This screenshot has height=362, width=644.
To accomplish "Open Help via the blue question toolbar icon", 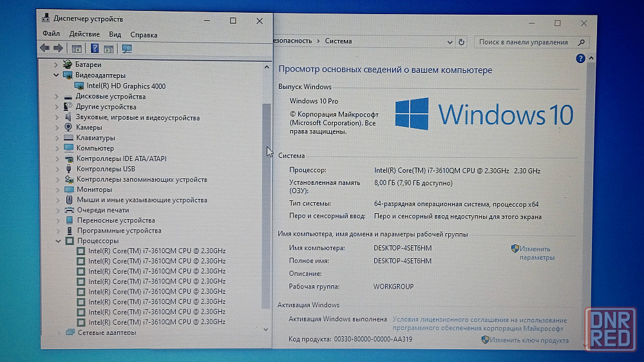I will (95, 48).
